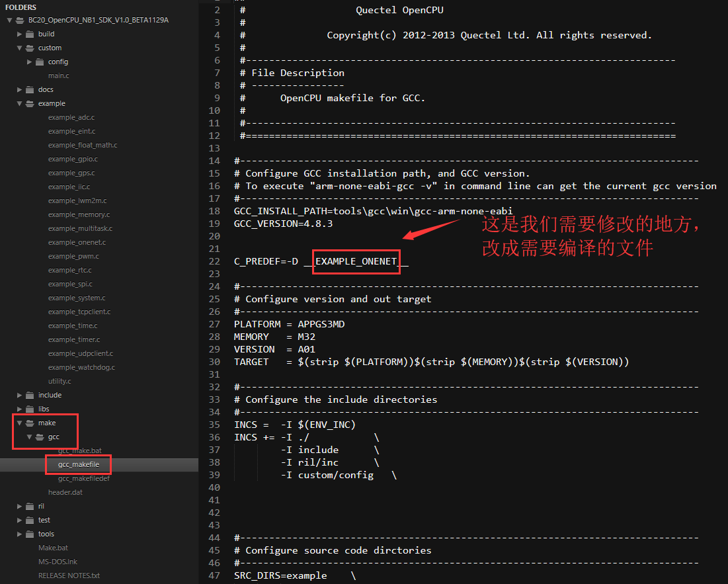Open example_time.c file
Screen dimensions: 728x584
(x=73, y=326)
